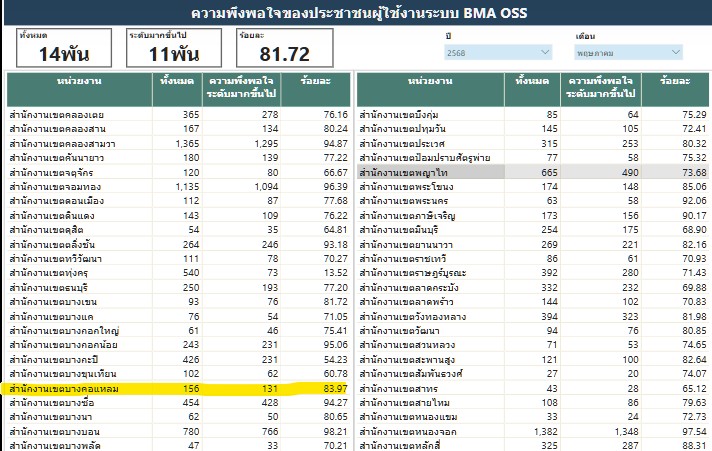Click 392 in the สำนักงานเขตราษฎร์บูรณะ row
712x451 pixels.
tap(549, 273)
